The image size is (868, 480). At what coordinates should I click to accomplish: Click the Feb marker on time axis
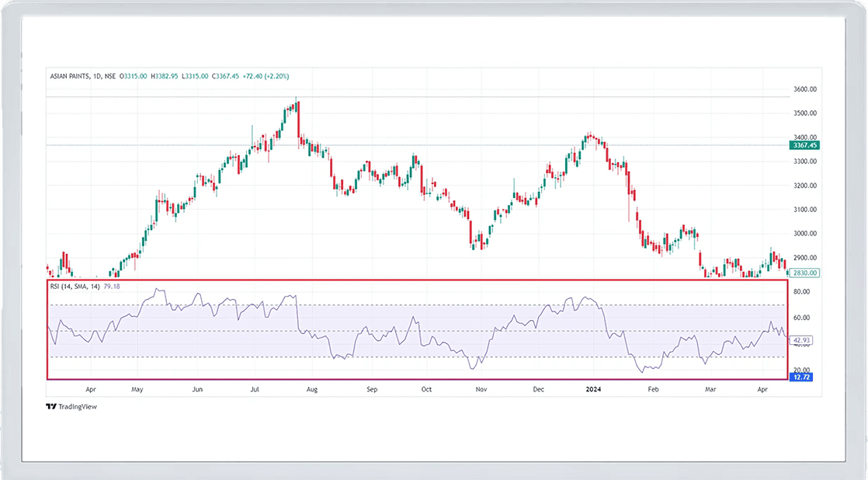[654, 388]
